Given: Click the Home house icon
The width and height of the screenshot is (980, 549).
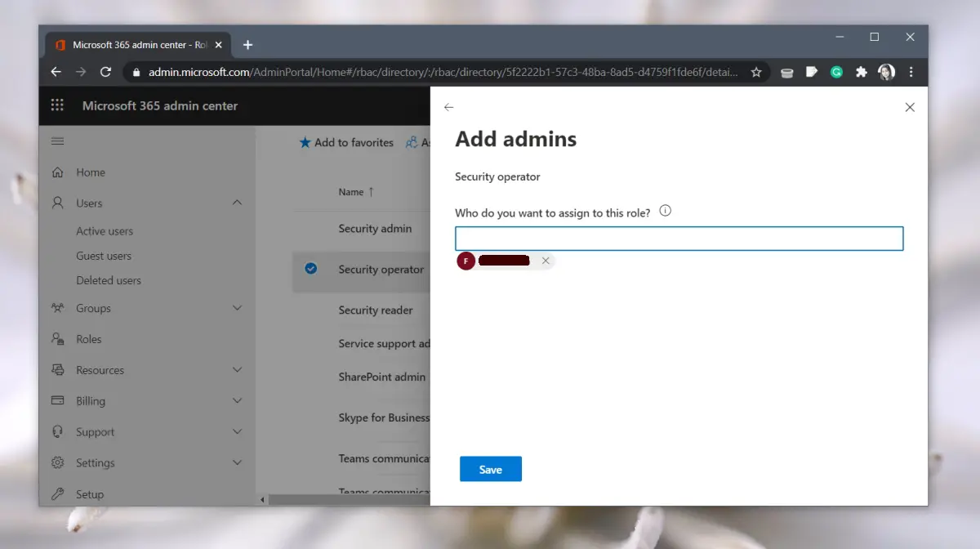Looking at the screenshot, I should coord(57,172).
